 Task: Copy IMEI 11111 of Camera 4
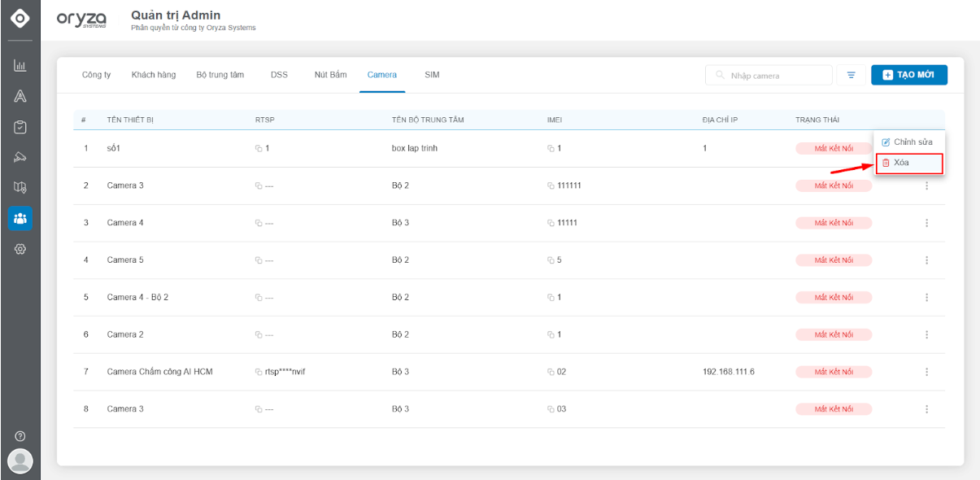(551, 223)
